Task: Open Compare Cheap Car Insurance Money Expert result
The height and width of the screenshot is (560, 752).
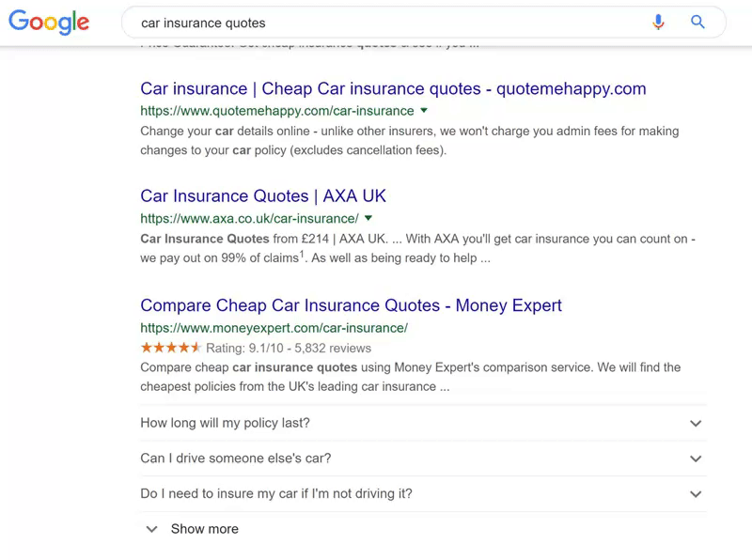Action: point(351,305)
